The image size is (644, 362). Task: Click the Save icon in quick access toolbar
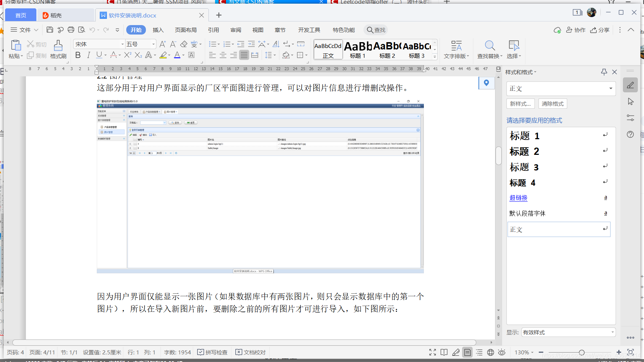(x=50, y=30)
